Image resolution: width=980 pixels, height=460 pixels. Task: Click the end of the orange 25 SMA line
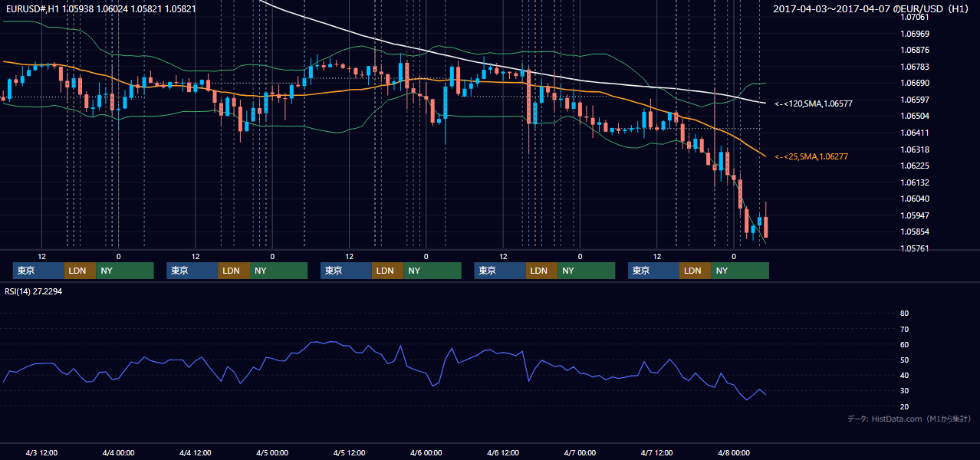(x=765, y=156)
